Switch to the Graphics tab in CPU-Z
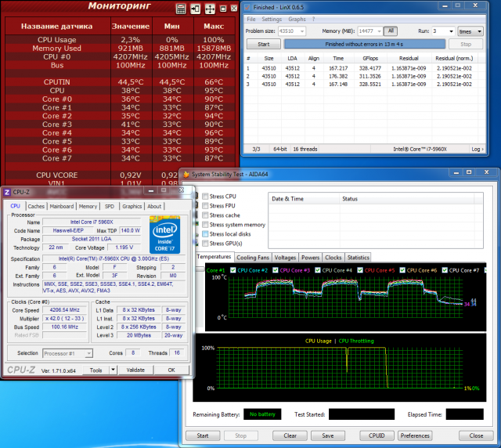The height and width of the screenshot is (448, 501). pyautogui.click(x=132, y=207)
